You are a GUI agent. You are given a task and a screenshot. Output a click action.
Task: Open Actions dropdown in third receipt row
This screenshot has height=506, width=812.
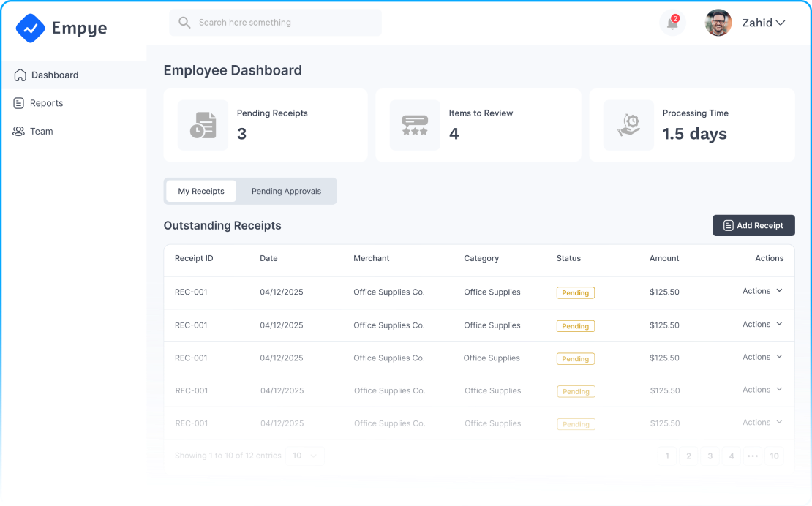coord(762,357)
